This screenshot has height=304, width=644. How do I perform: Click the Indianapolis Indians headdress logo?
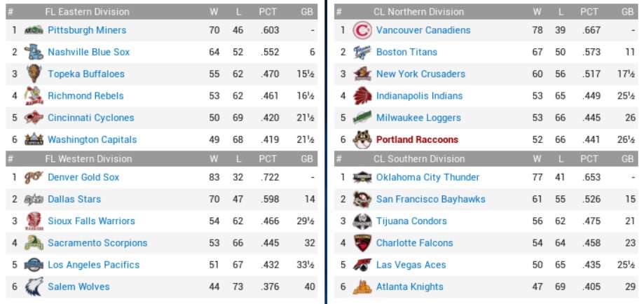point(362,96)
